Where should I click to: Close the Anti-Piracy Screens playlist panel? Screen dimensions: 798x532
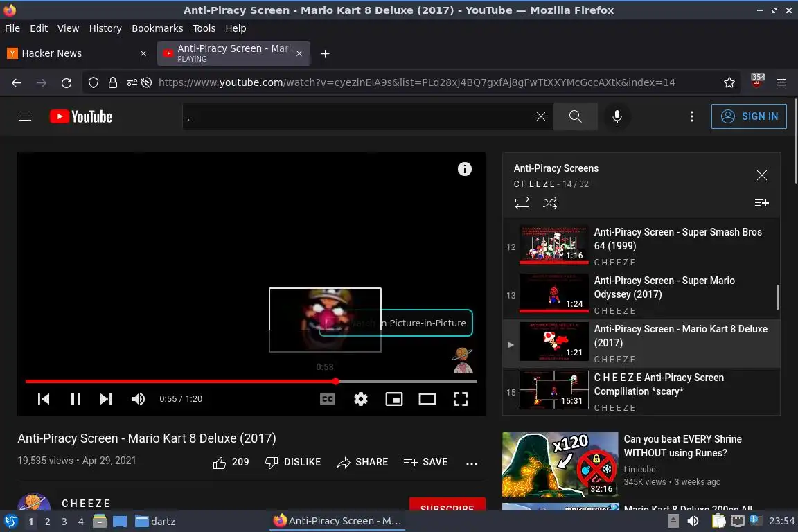(762, 176)
